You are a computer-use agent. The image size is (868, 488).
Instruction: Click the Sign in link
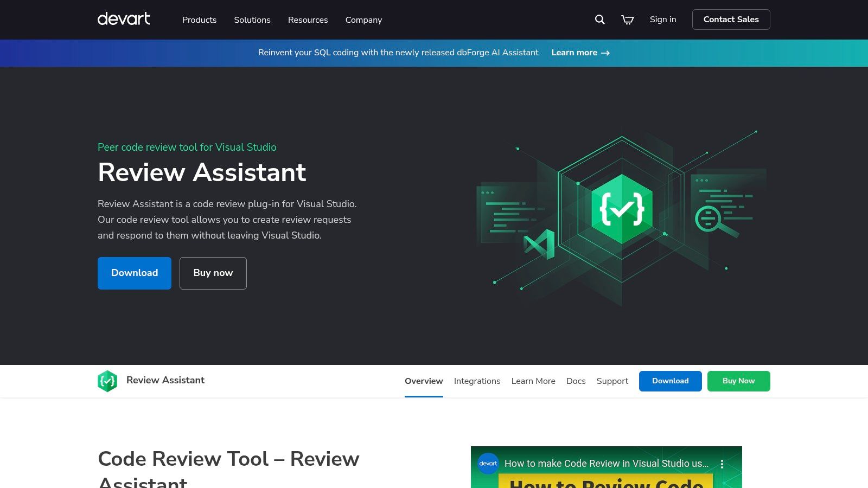663,20
